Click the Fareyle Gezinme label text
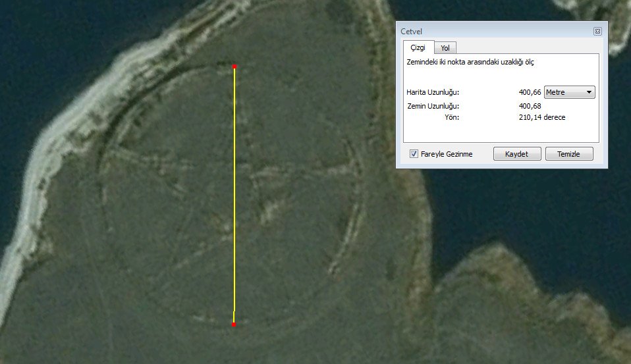Screen dimensions: 631x364 coord(447,154)
